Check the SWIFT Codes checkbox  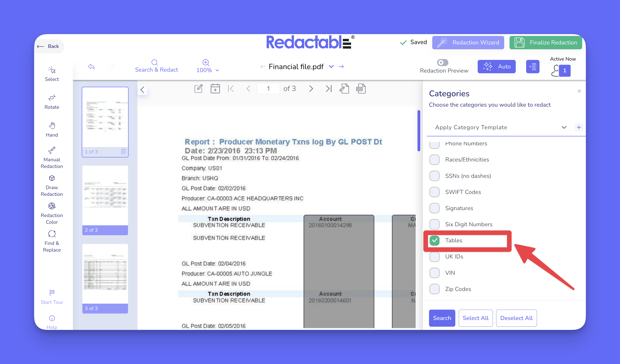tap(435, 192)
